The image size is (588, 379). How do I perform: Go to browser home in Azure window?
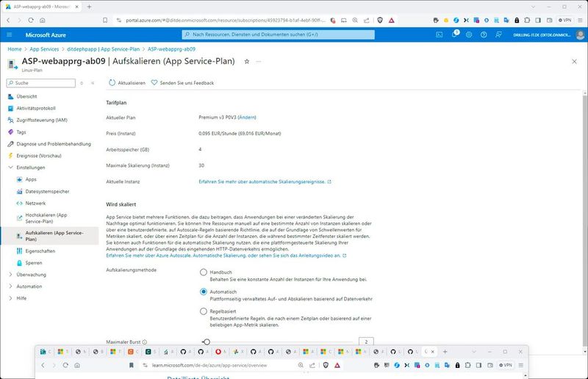pyautogui.click(x=43, y=21)
